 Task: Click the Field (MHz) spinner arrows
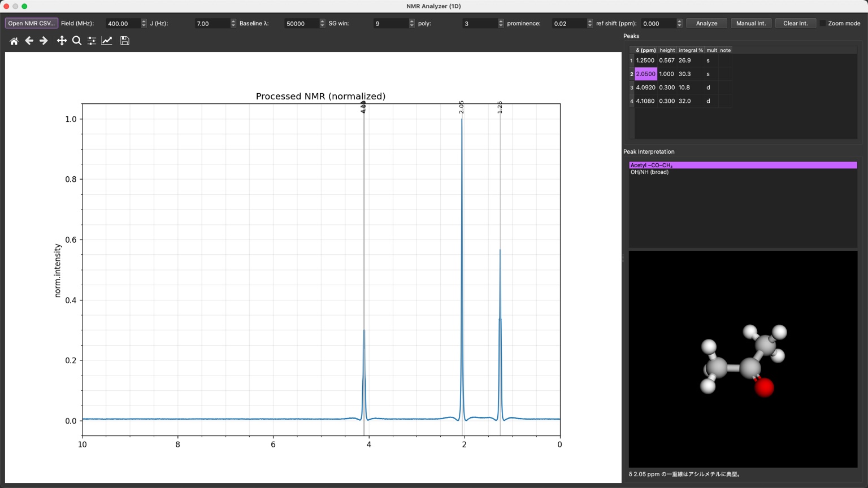pyautogui.click(x=144, y=23)
